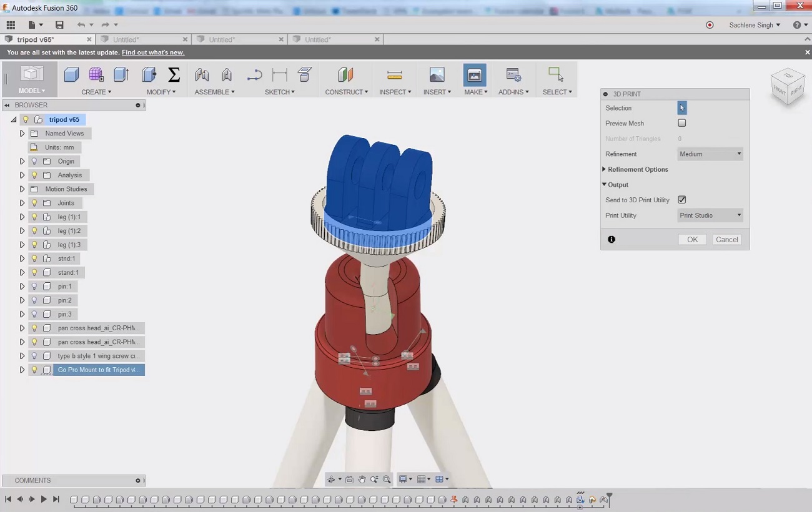Click the Scripts and Add-Ins icon
The width and height of the screenshot is (812, 512).
click(513, 74)
